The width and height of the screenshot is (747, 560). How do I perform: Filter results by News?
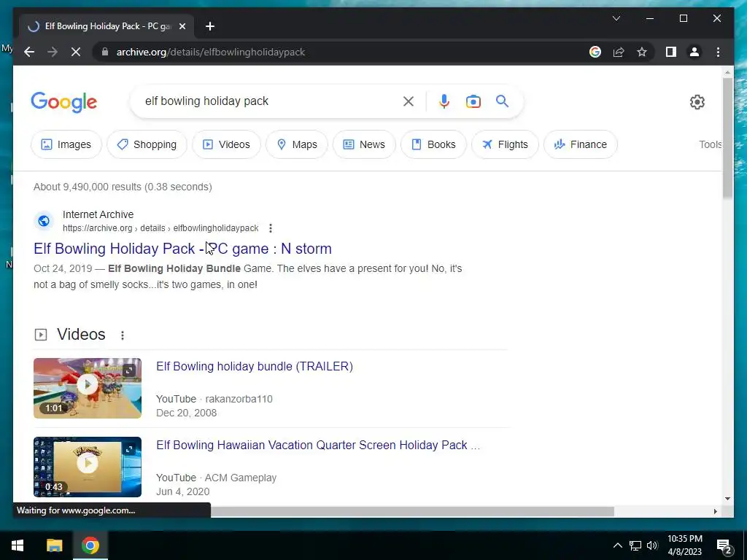point(364,144)
